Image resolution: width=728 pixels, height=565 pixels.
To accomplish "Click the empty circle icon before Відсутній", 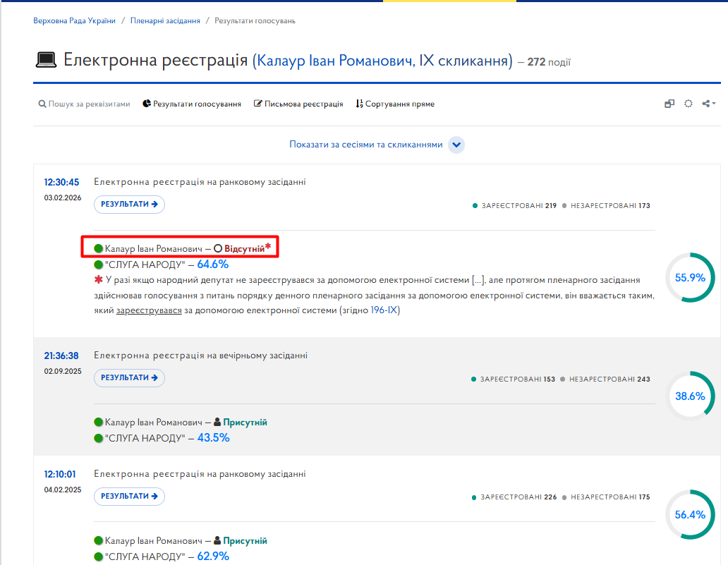I will point(218,249).
